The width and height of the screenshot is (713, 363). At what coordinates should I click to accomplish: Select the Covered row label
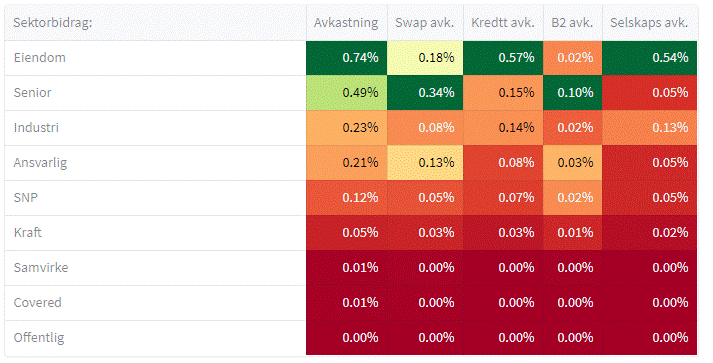[x=156, y=303]
